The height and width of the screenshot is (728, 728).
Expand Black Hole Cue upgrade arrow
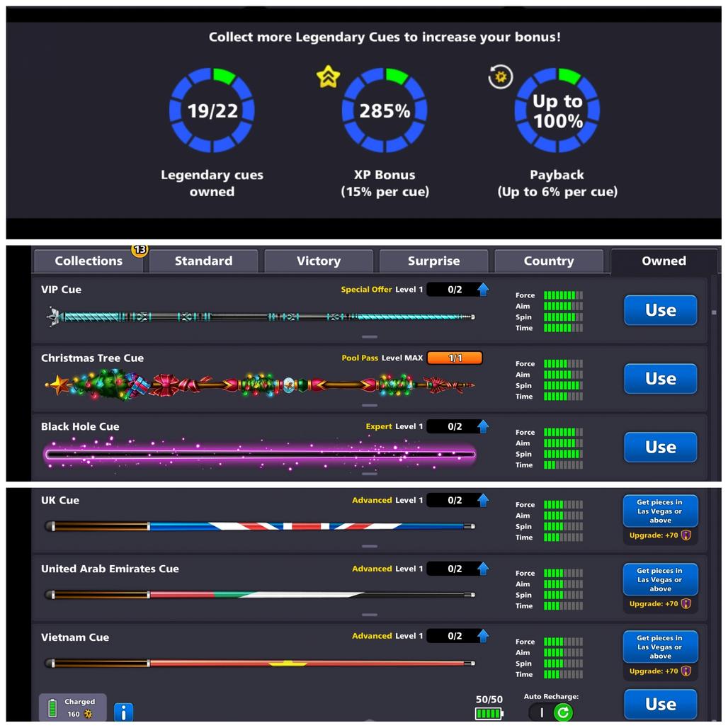coord(483,426)
